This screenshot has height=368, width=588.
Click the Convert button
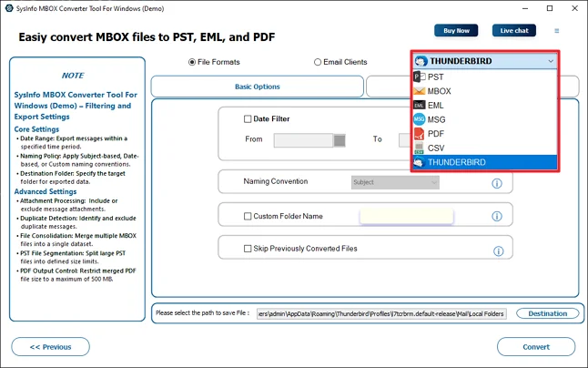coord(536,347)
